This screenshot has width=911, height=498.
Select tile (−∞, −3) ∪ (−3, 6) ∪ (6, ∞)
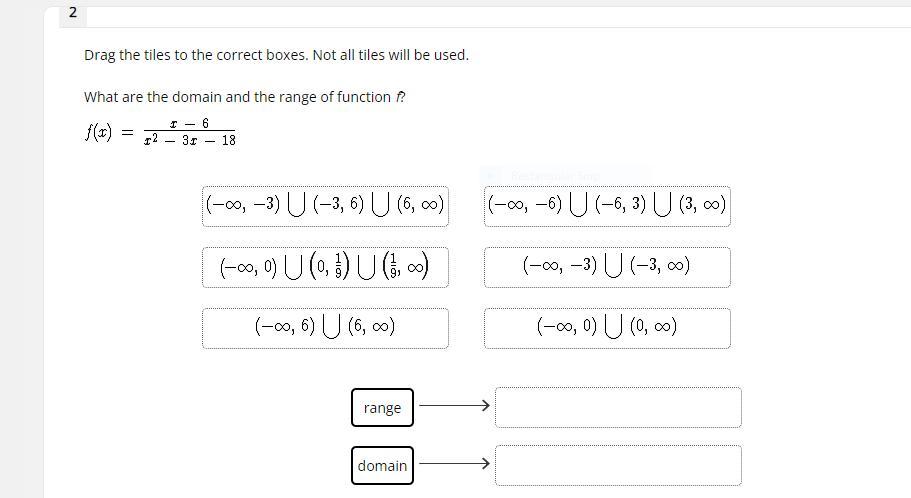pos(325,206)
